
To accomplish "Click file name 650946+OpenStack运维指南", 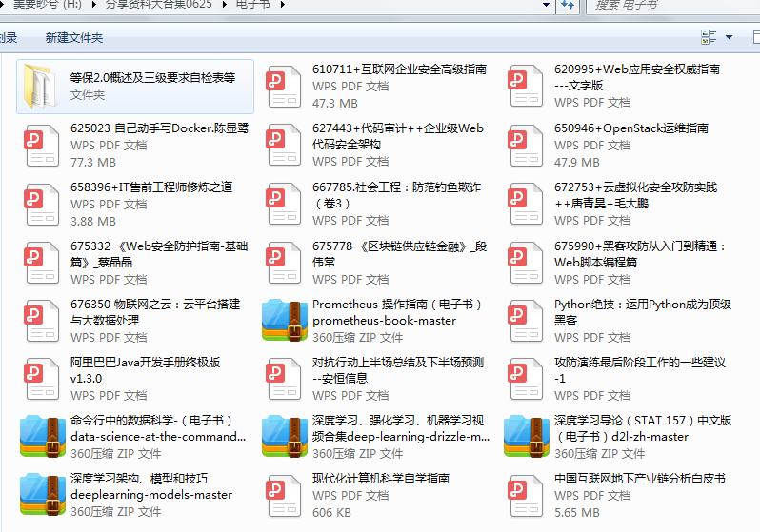I will (631, 128).
